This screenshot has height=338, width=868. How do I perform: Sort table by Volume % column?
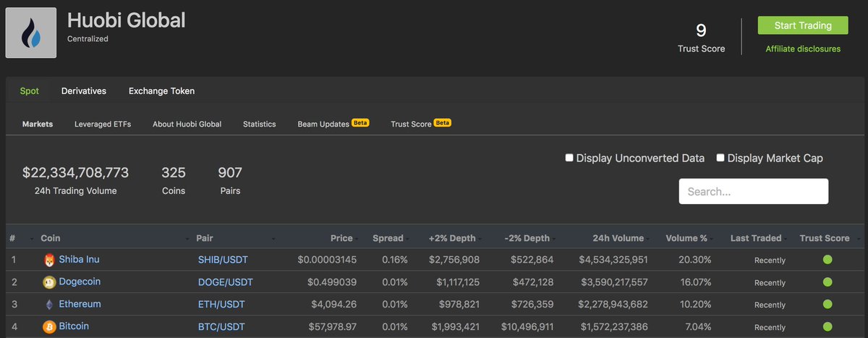tap(686, 238)
